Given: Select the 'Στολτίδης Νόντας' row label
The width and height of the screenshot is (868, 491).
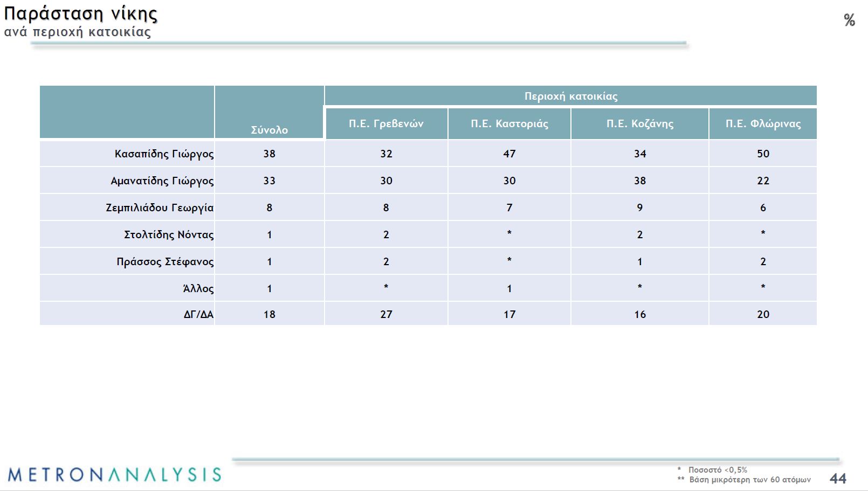Looking at the screenshot, I should point(169,235).
